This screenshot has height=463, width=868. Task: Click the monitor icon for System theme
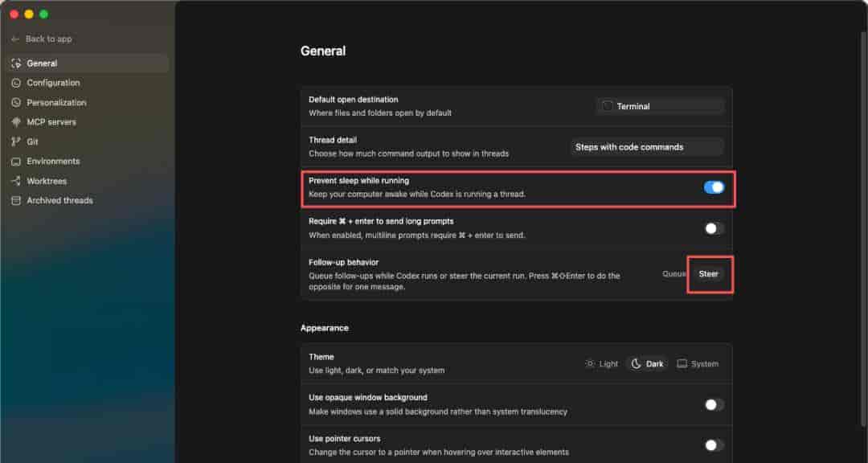682,364
